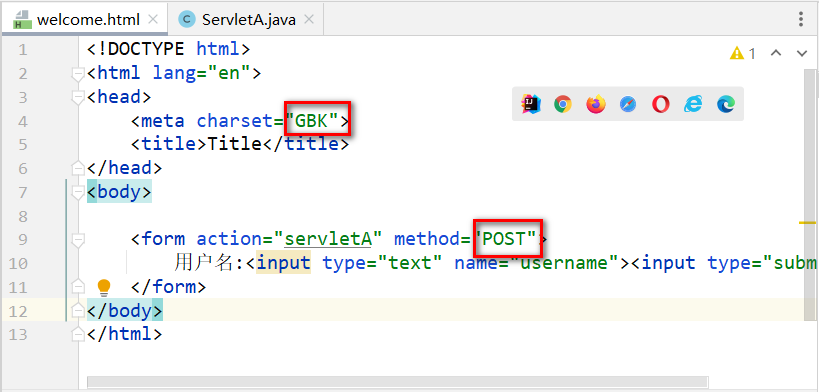Screen dimensions: 819x392
Task: Collapse the head tag fold on line 3
Action: 78,98
